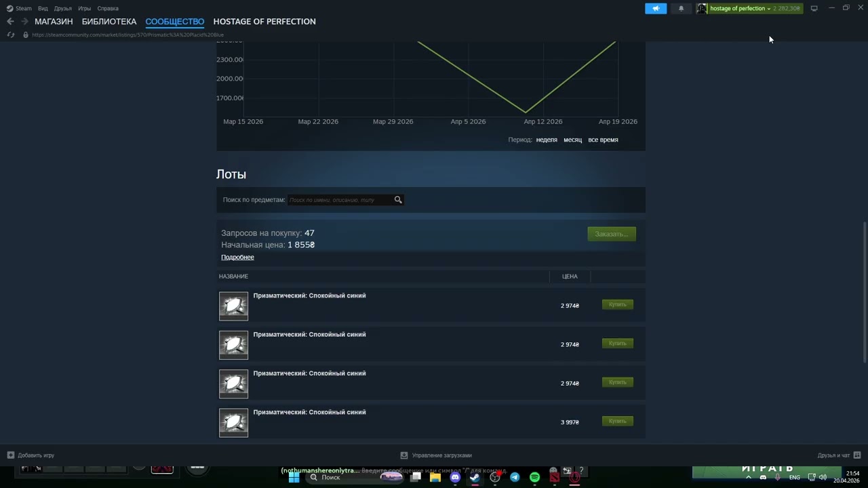This screenshot has width=868, height=488.
Task: Reload the page with refresh icon
Action: 10,35
